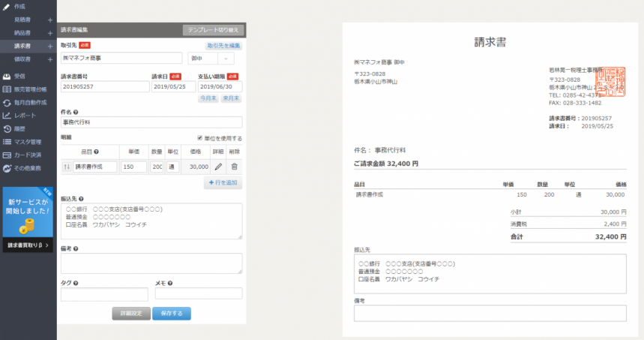The image size is (644, 340).
Task: Select 見積書 in the sidebar
Action: 22,20
